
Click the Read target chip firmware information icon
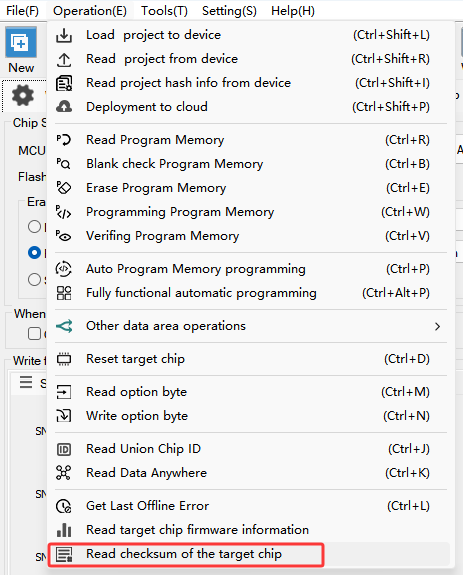tap(64, 530)
